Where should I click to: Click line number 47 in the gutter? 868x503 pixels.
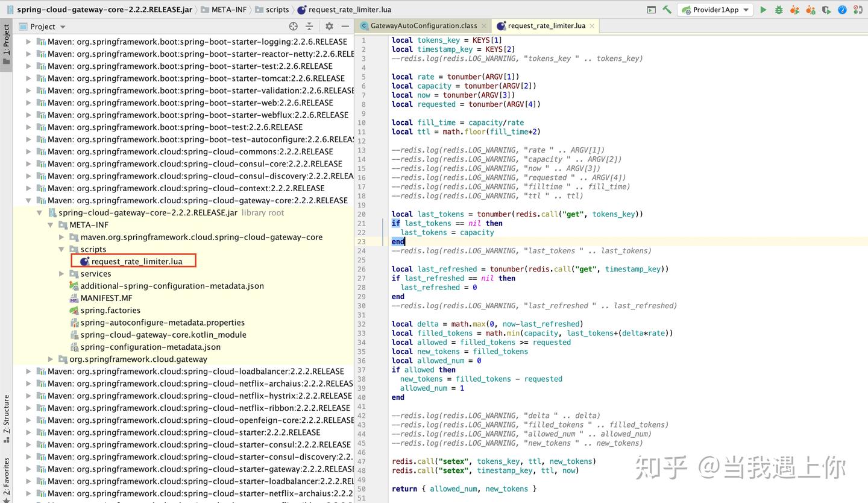[362, 461]
